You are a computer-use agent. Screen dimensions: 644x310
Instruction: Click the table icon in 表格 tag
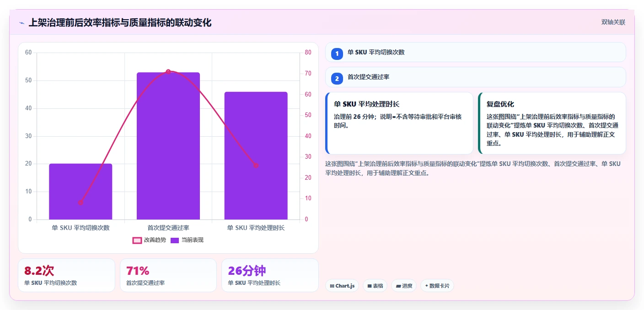370,286
